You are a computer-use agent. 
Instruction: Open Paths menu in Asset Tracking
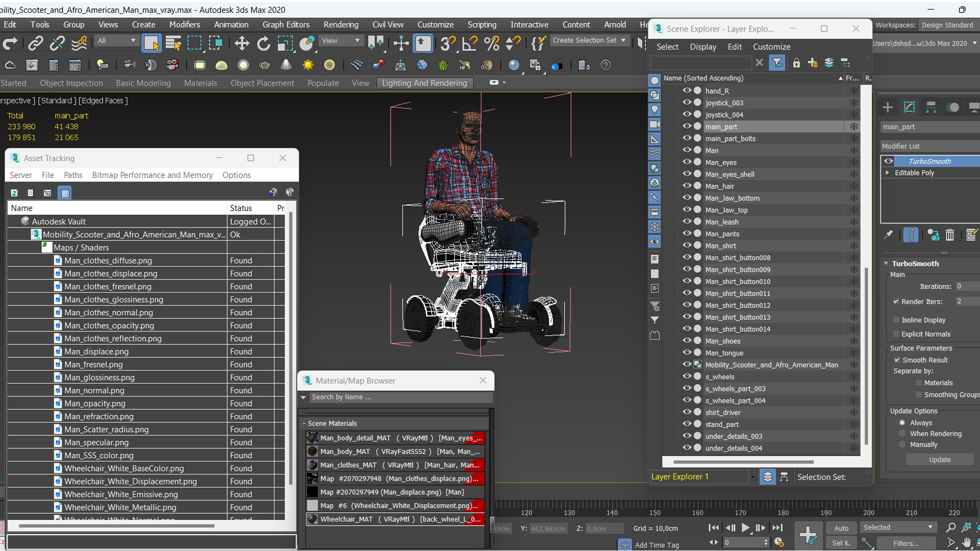point(73,175)
